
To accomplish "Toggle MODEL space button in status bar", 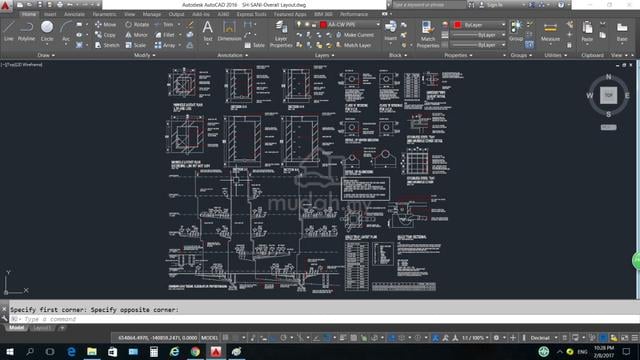I will click(209, 338).
